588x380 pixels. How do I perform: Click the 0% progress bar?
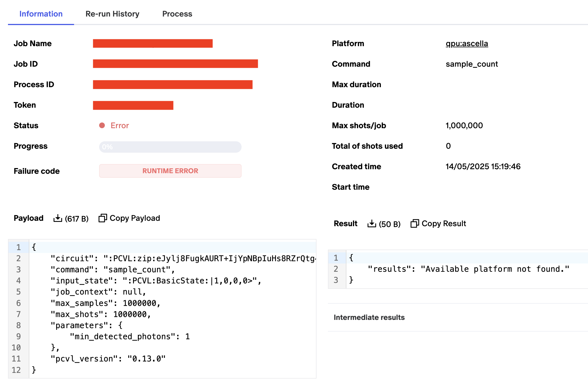click(x=170, y=147)
